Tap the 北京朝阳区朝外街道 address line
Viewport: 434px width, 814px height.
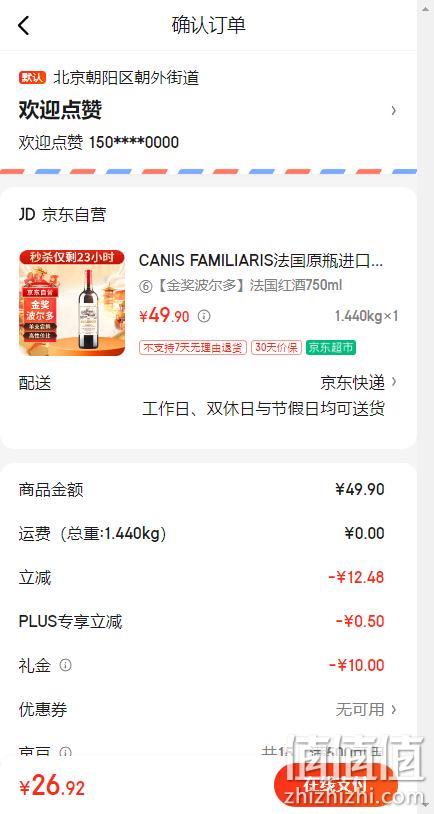click(126, 78)
